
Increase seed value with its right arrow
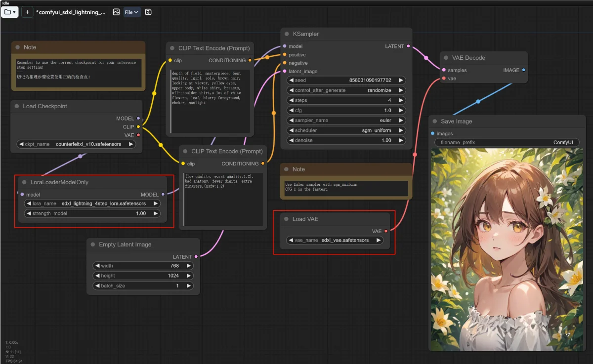pyautogui.click(x=401, y=80)
